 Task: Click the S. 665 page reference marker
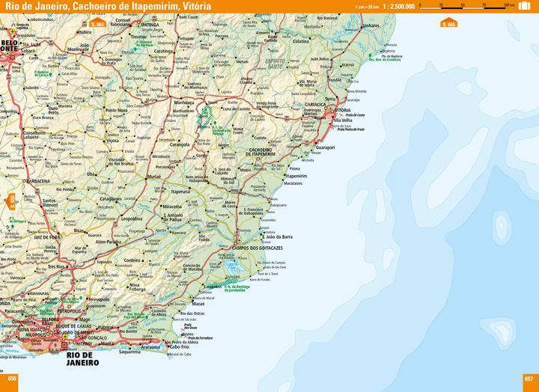tap(448, 24)
